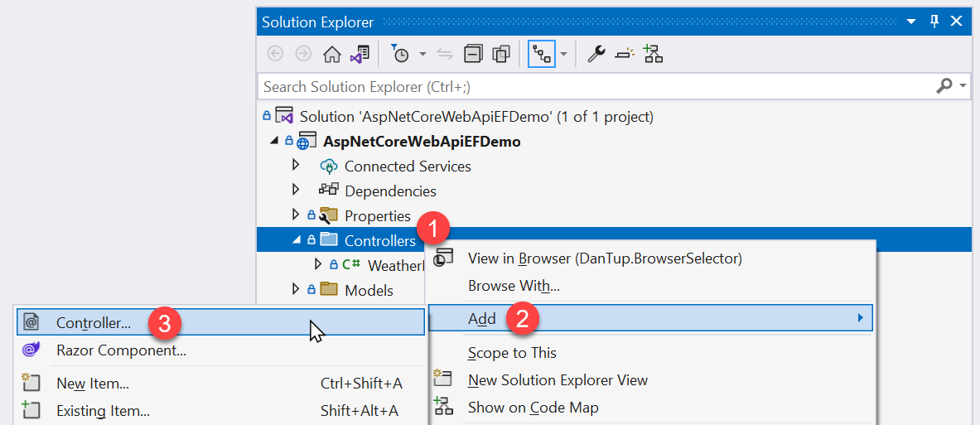The width and height of the screenshot is (980, 425).
Task: Expand the Models folder
Action: point(297,288)
